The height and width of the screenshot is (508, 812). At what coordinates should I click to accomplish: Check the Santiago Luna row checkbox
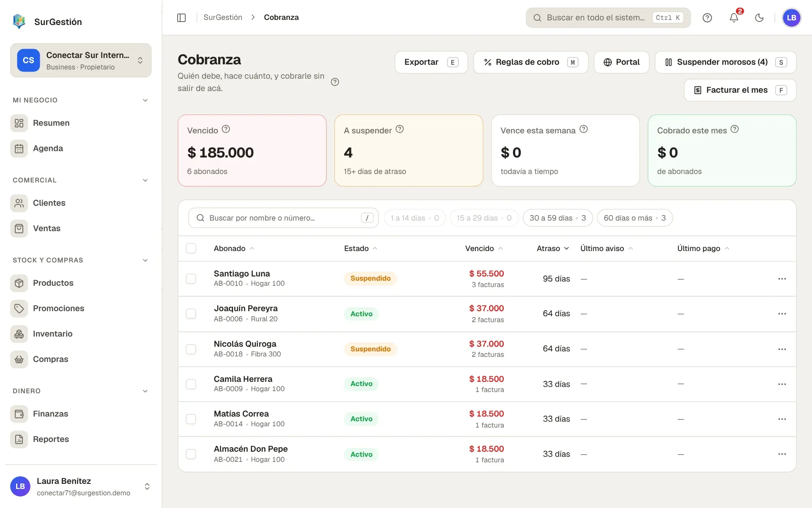point(191,279)
